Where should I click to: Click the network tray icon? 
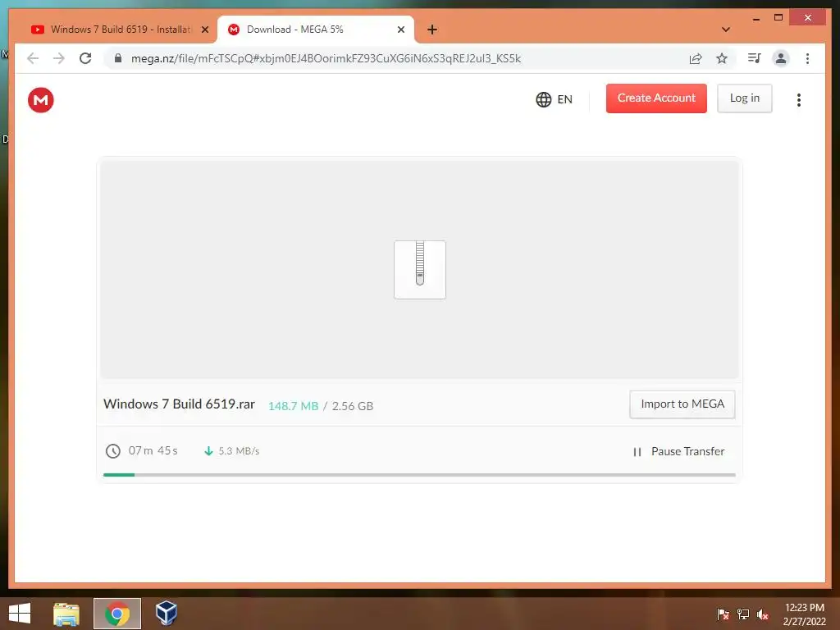tap(743, 614)
